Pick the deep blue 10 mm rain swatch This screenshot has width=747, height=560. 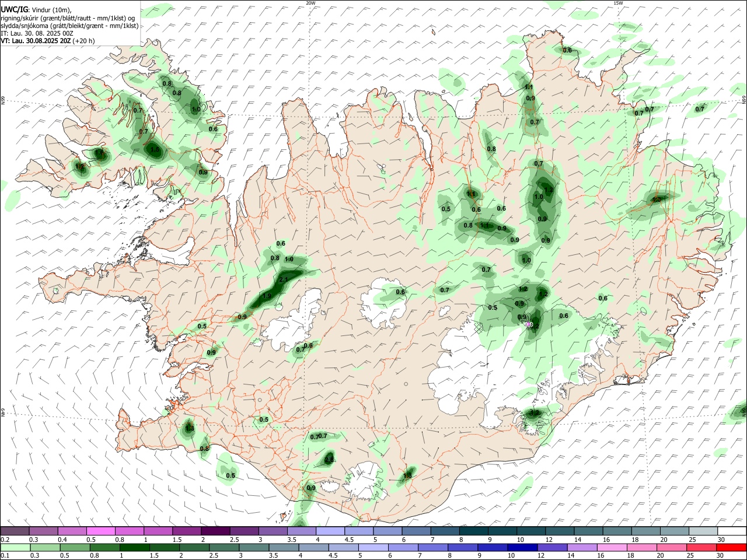pyautogui.click(x=521, y=547)
